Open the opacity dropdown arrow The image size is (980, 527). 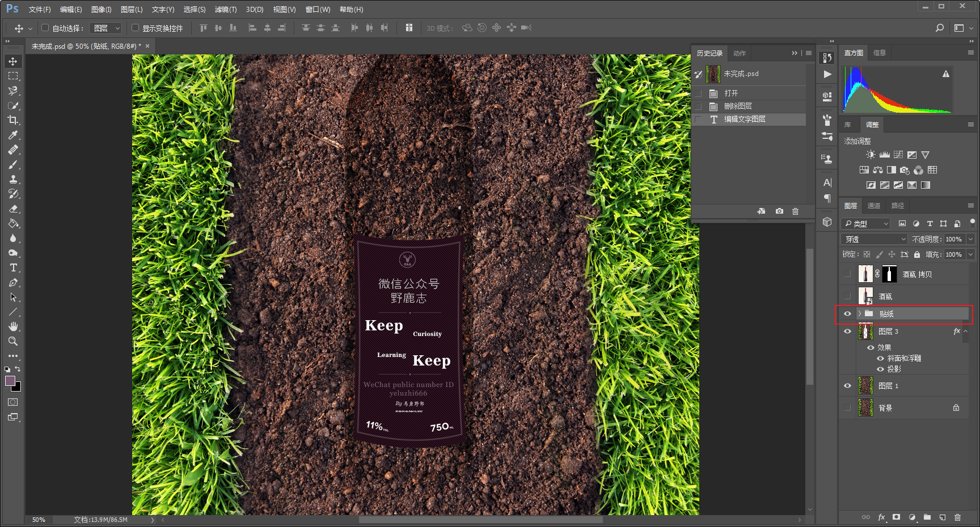970,239
